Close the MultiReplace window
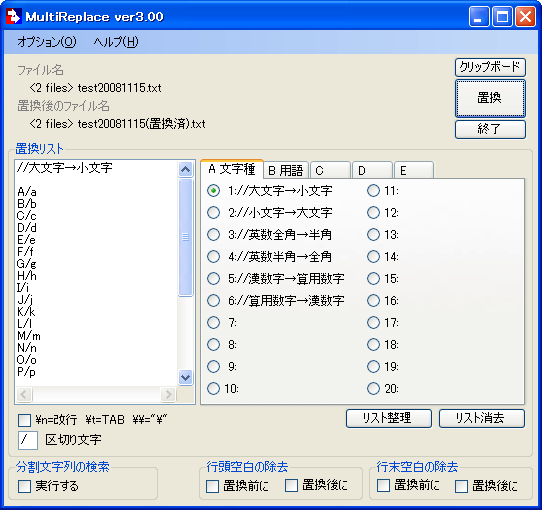The height and width of the screenshot is (510, 542). 525,16
